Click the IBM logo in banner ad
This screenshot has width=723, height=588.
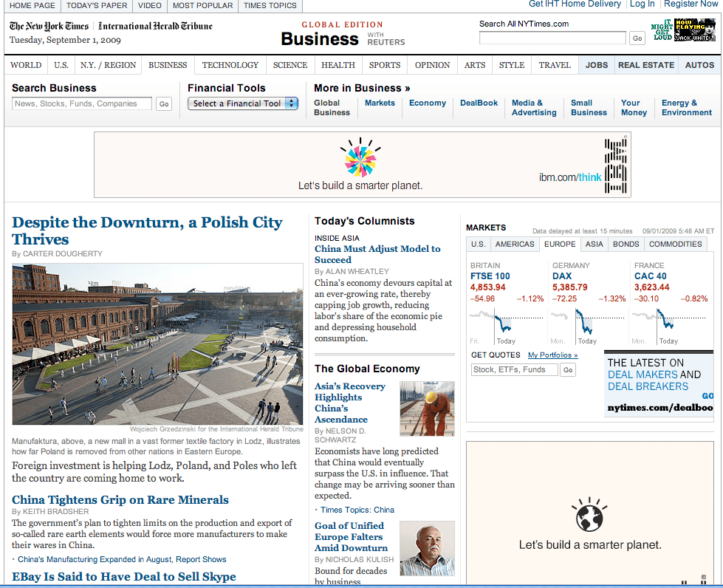click(x=616, y=165)
